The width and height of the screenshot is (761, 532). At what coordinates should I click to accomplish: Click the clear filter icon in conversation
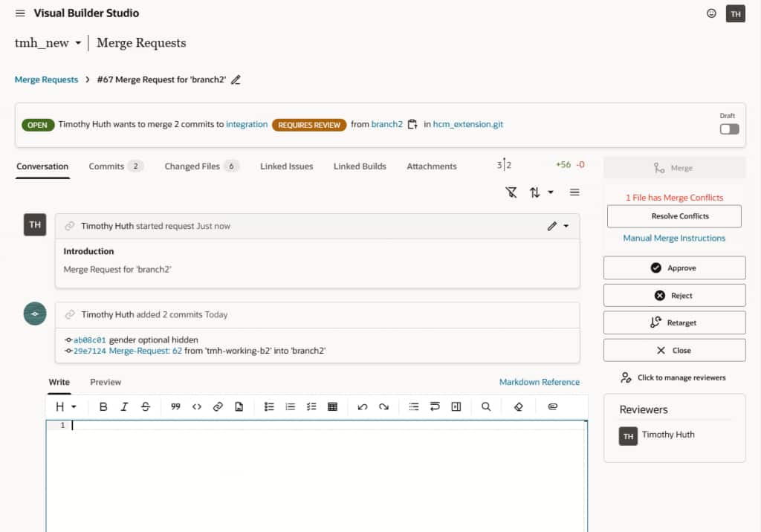point(511,192)
